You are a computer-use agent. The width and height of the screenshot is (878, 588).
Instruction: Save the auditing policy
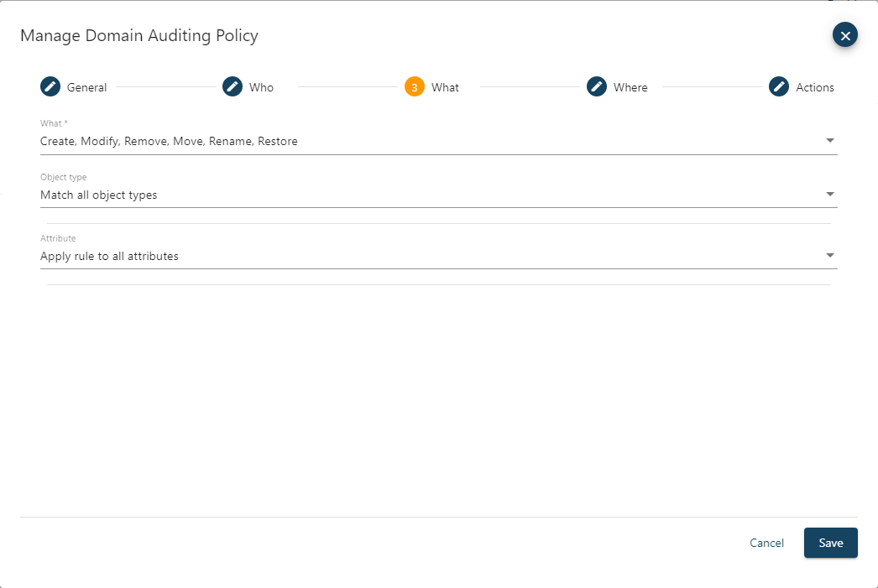830,543
